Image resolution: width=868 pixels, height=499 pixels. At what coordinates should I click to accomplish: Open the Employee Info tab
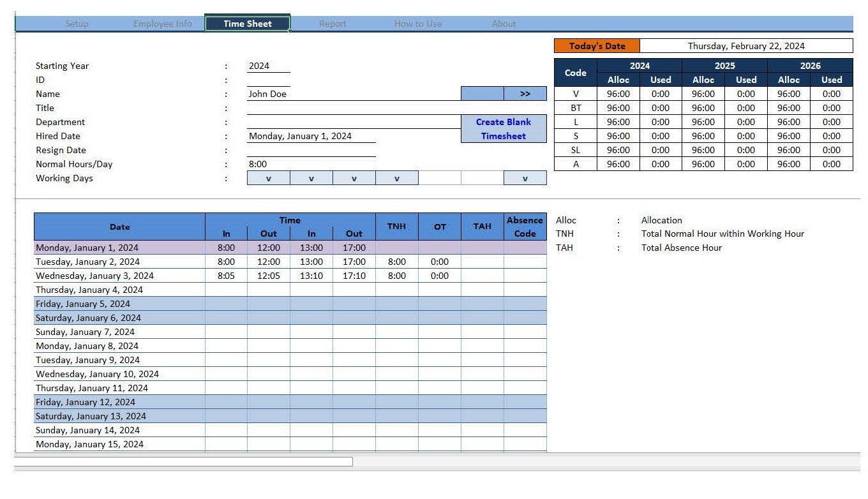(162, 23)
